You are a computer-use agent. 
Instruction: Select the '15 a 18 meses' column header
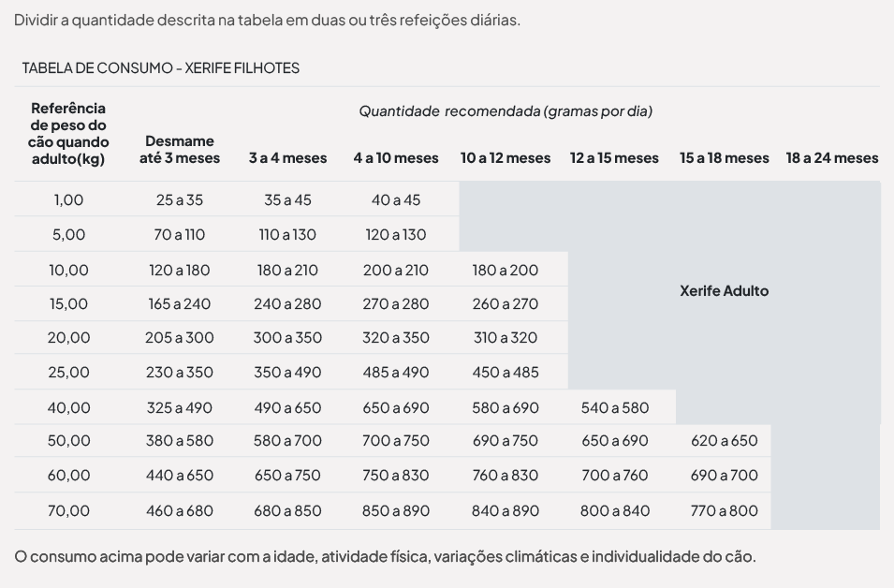click(x=724, y=158)
